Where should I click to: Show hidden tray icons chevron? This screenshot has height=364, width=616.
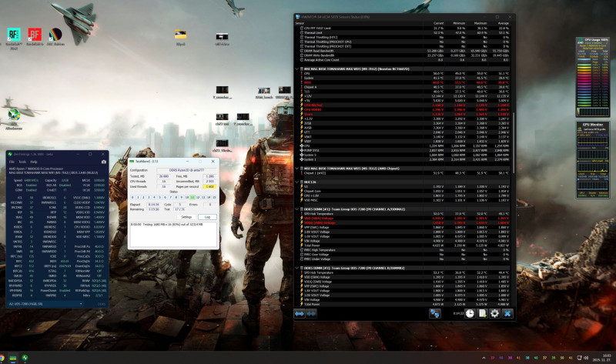pos(484,358)
